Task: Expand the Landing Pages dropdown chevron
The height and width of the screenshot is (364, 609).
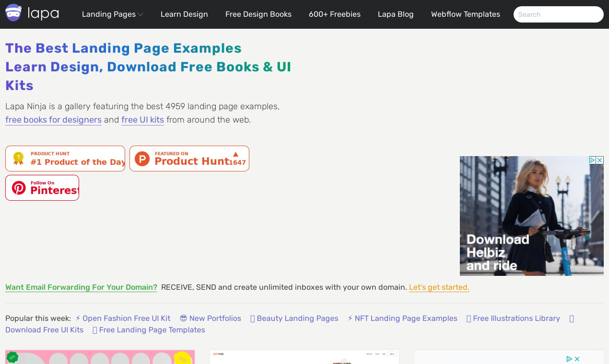Action: point(141,15)
